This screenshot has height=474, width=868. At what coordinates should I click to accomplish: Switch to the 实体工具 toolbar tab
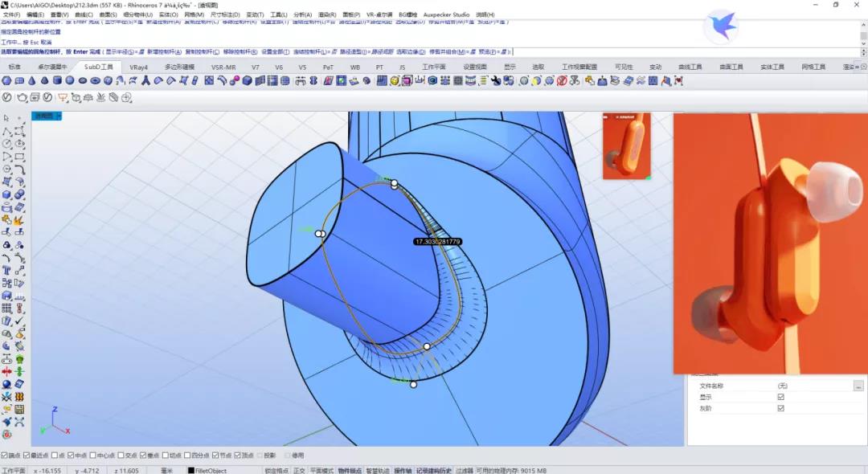click(x=772, y=67)
